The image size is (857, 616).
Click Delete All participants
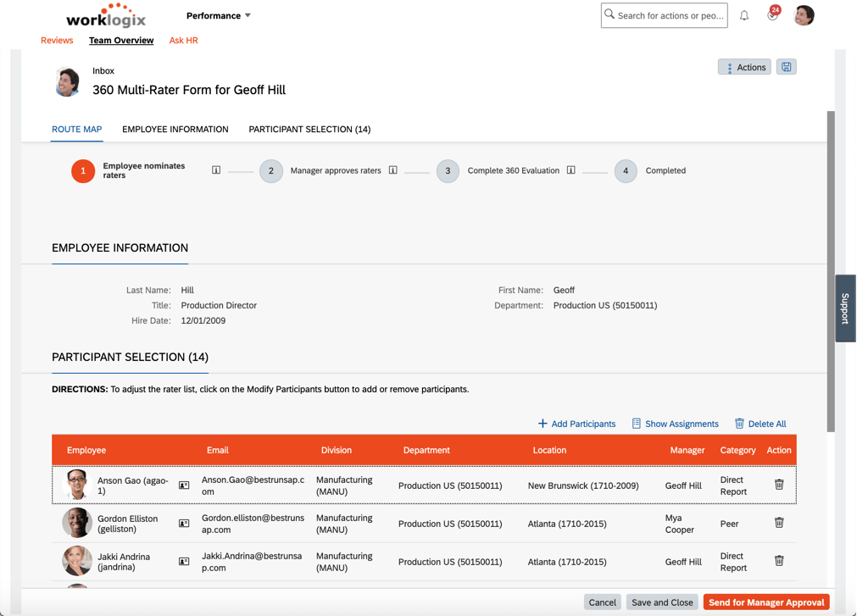pos(760,424)
